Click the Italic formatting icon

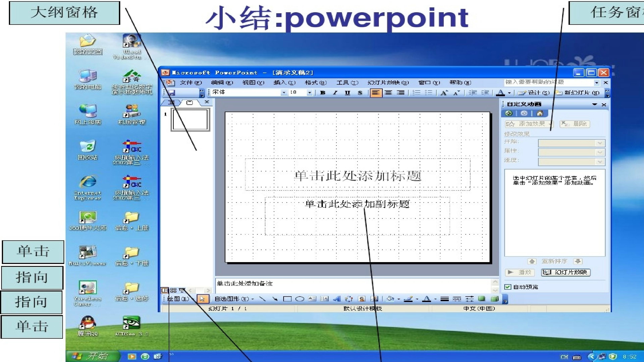click(x=335, y=93)
